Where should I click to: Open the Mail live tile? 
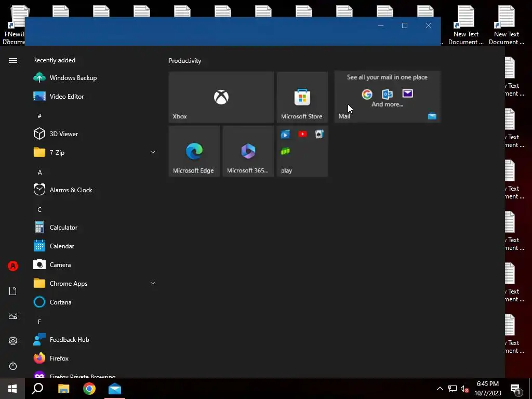point(388,97)
